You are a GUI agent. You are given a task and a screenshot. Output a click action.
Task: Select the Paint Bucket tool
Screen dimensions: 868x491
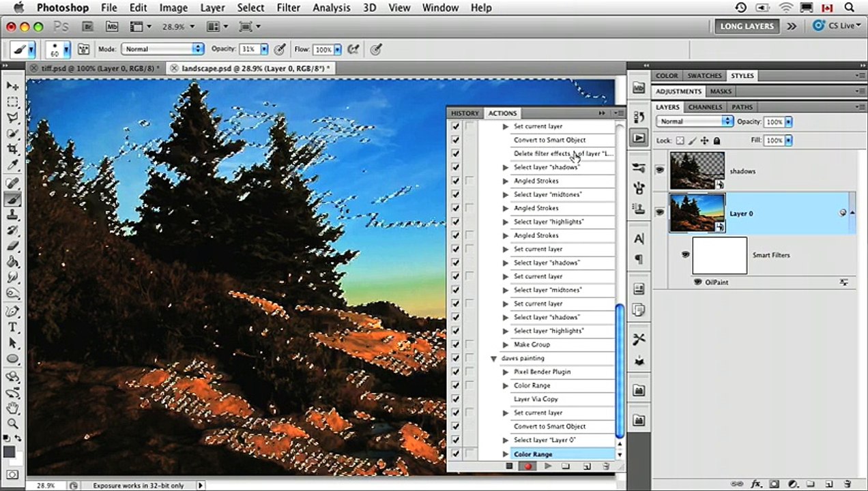pyautogui.click(x=12, y=262)
